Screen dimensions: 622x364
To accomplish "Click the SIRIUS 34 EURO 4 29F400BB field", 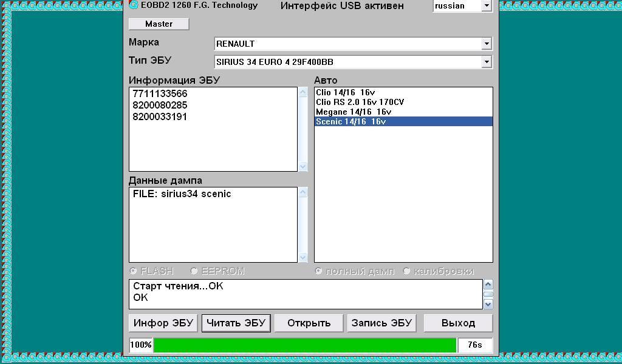I will (348, 62).
